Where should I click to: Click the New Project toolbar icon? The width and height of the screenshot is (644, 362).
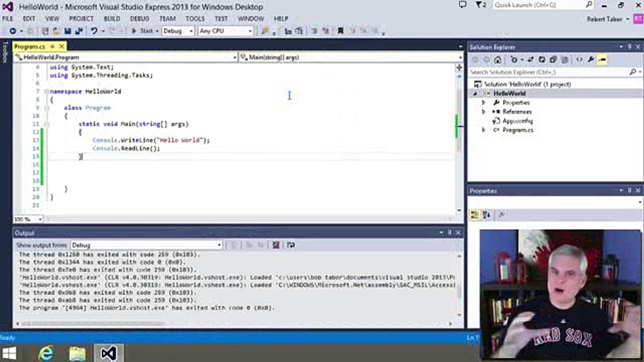(x=45, y=31)
